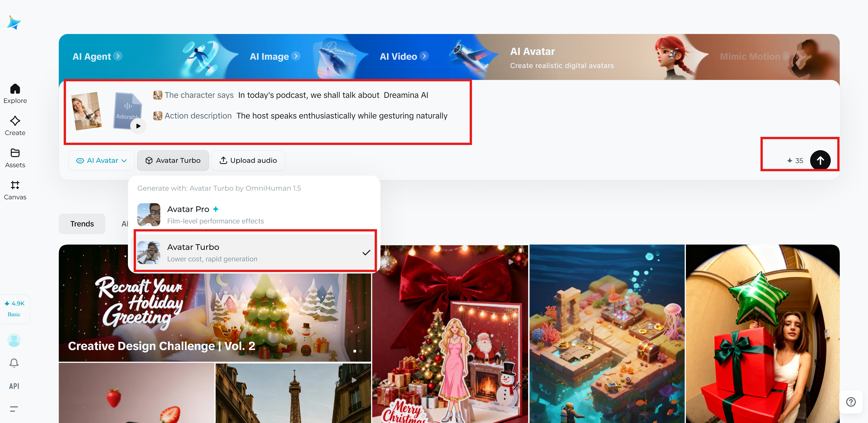Click the podcast host image thumbnail
The image size is (868, 423).
[x=87, y=111]
